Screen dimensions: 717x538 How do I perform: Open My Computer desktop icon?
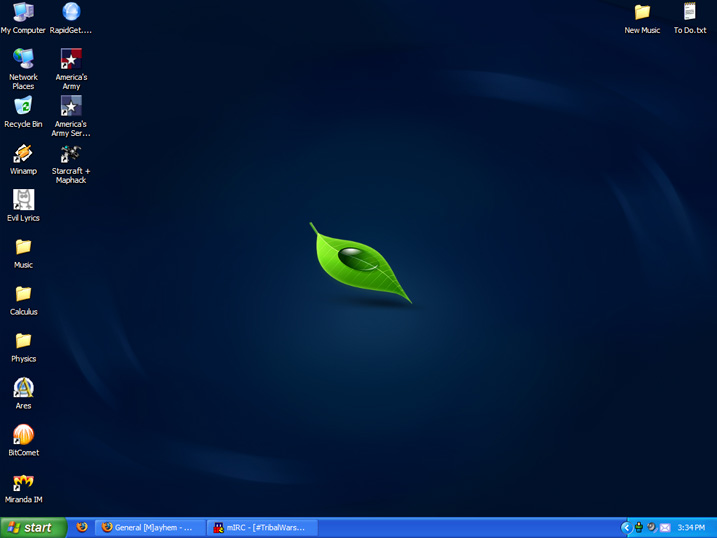point(23,18)
